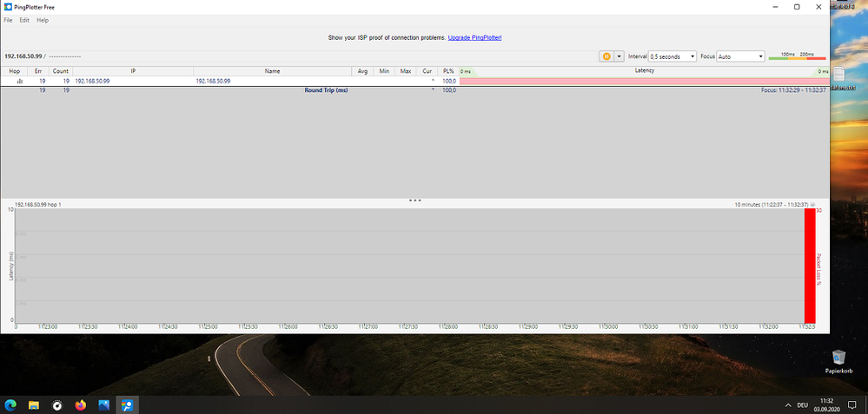The height and width of the screenshot is (414, 868).
Task: Click the latency color scale legend bar
Action: tap(797, 58)
